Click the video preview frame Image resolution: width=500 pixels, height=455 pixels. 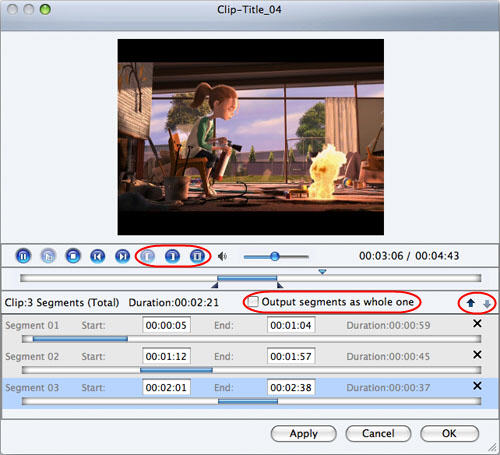251,137
